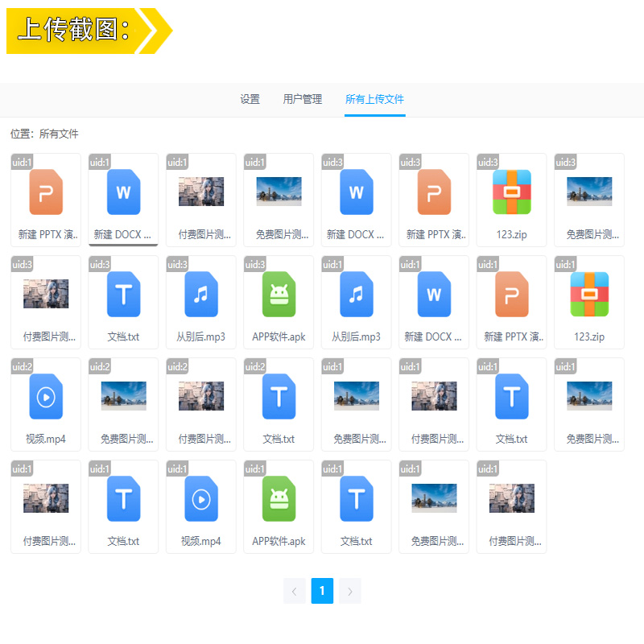Screen dimensions: 644x644
Task: Go to the next page with right chevron
Action: (350, 591)
